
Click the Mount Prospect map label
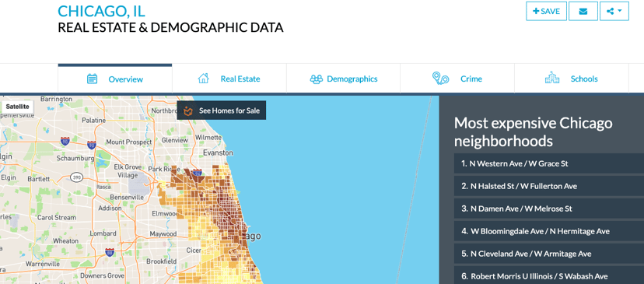click(129, 142)
